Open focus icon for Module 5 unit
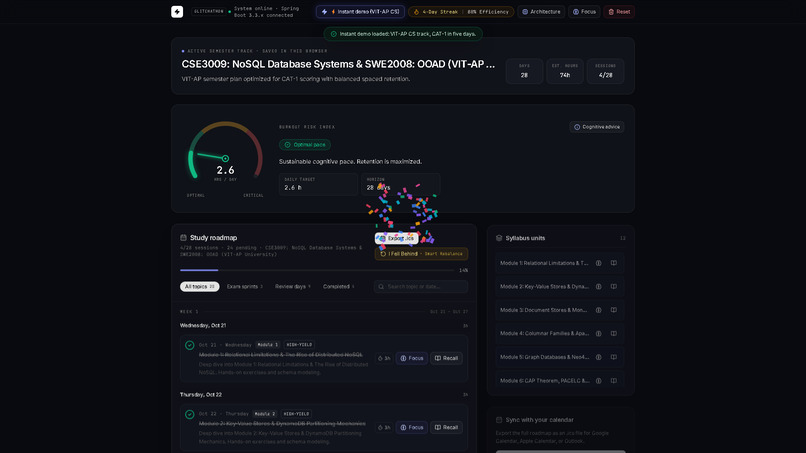The height and width of the screenshot is (453, 806). pos(598,357)
